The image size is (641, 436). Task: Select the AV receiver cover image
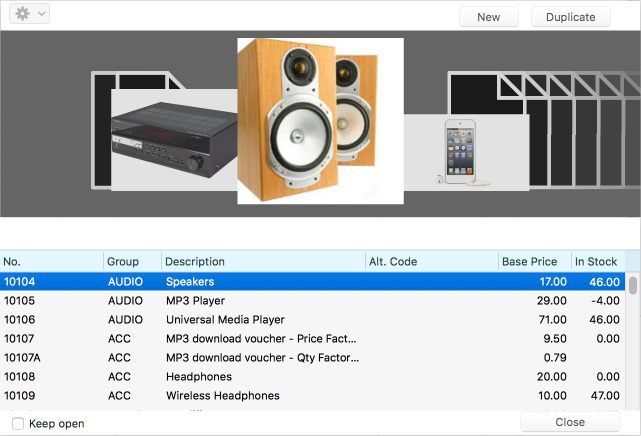(x=174, y=140)
